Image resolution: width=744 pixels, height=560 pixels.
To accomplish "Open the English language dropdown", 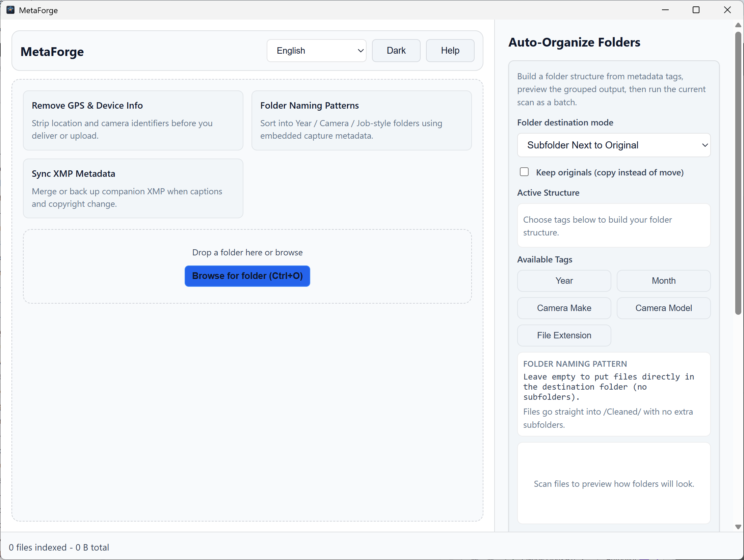I will coord(316,51).
